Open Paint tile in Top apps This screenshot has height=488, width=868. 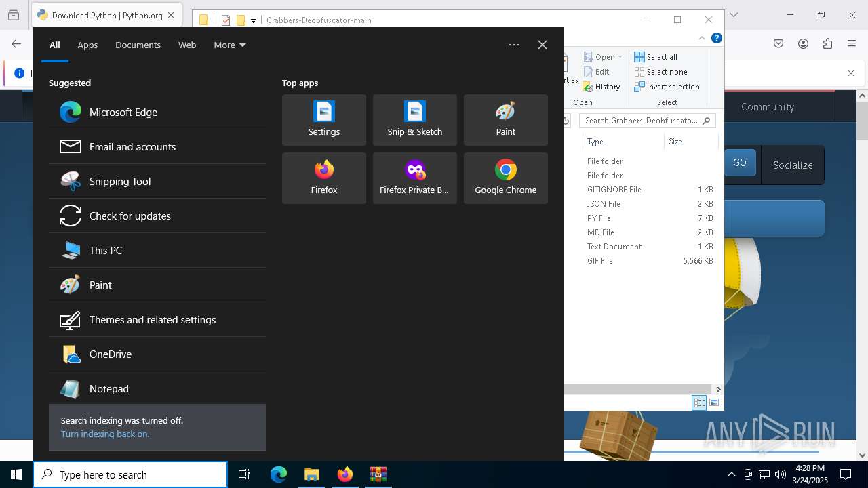(506, 120)
